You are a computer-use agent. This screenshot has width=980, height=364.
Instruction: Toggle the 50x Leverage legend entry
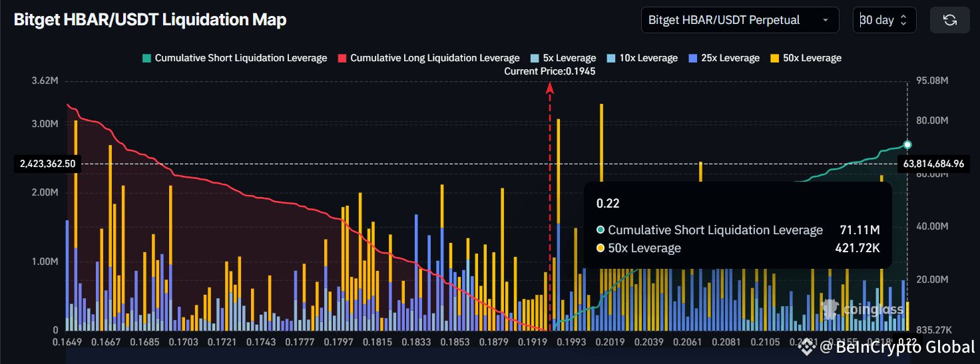coord(806,58)
